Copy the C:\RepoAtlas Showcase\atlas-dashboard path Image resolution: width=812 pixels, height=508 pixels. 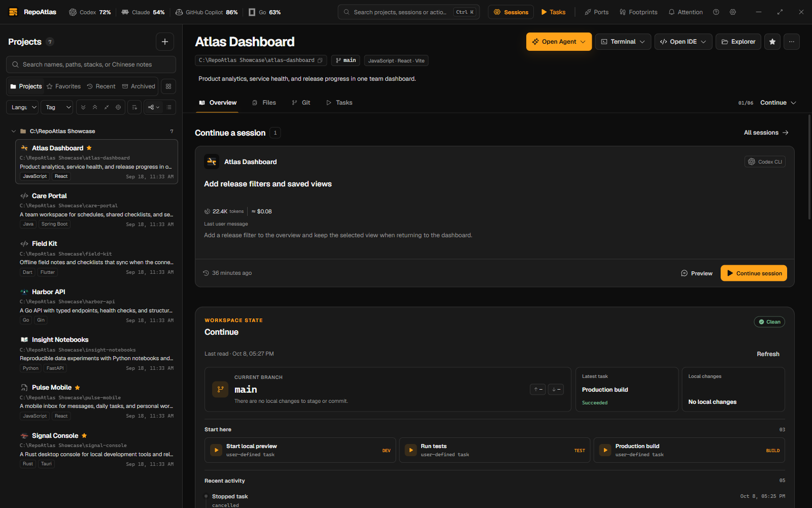click(x=320, y=60)
